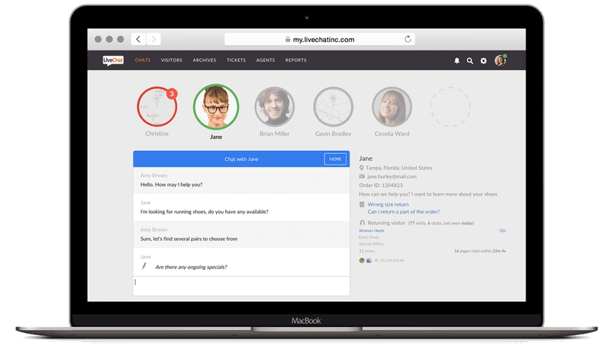Open the "Wrong size return" link

388,204
